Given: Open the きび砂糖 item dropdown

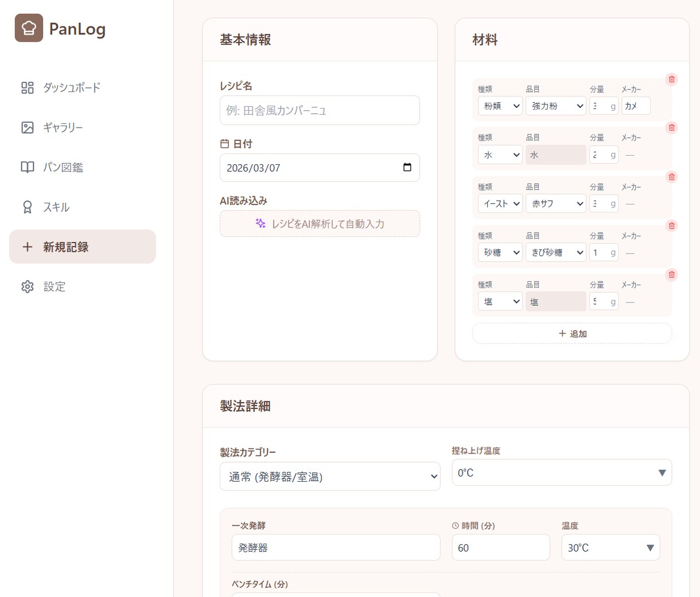Looking at the screenshot, I should (556, 253).
